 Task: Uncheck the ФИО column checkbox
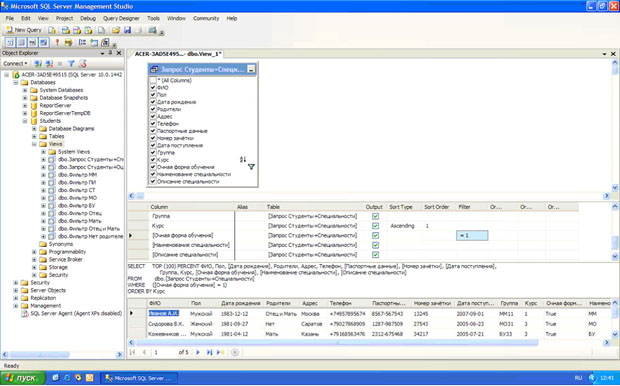[x=153, y=87]
